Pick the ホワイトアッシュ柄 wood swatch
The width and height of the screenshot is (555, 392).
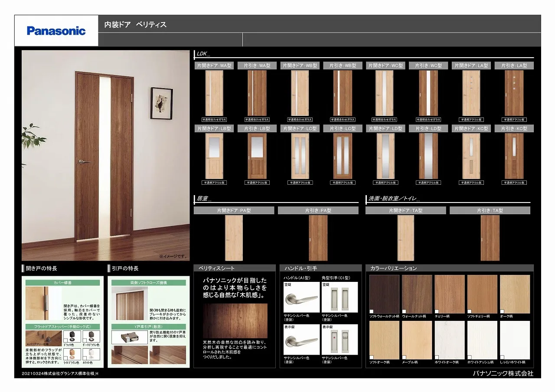(x=482, y=340)
